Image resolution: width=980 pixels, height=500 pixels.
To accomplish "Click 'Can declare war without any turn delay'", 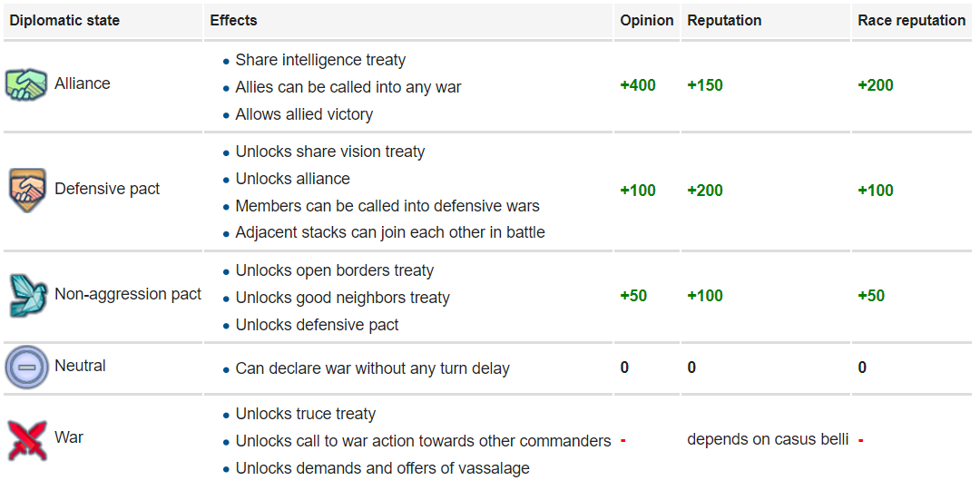I will 373,368.
